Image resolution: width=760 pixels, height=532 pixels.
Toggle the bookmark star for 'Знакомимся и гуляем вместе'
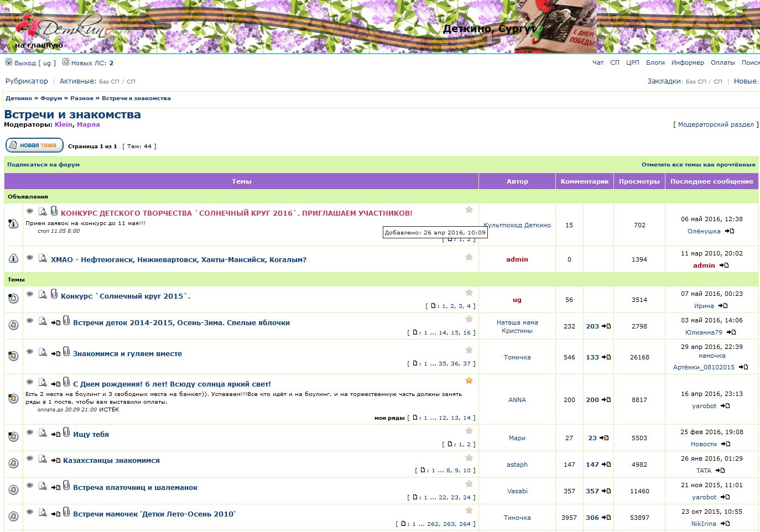click(x=469, y=350)
